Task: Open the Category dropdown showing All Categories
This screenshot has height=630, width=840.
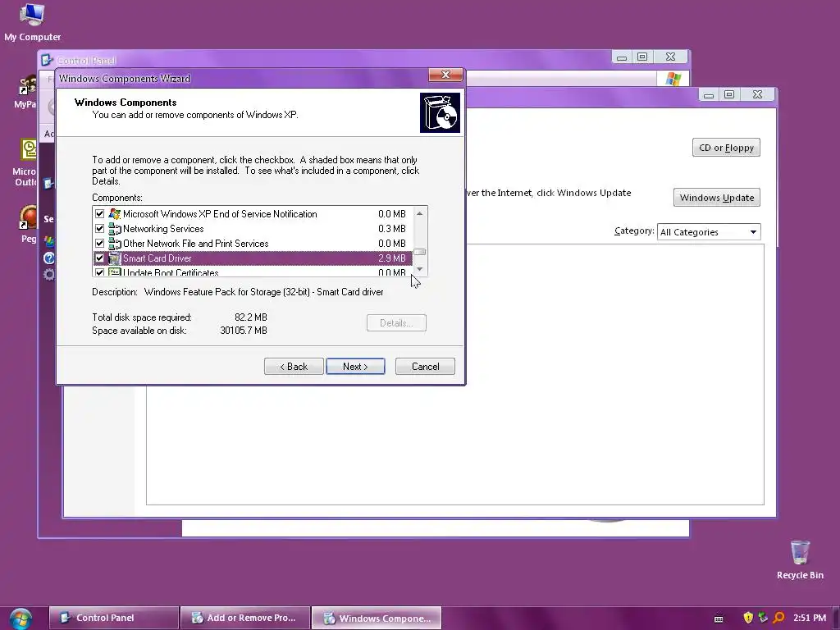Action: tap(709, 232)
